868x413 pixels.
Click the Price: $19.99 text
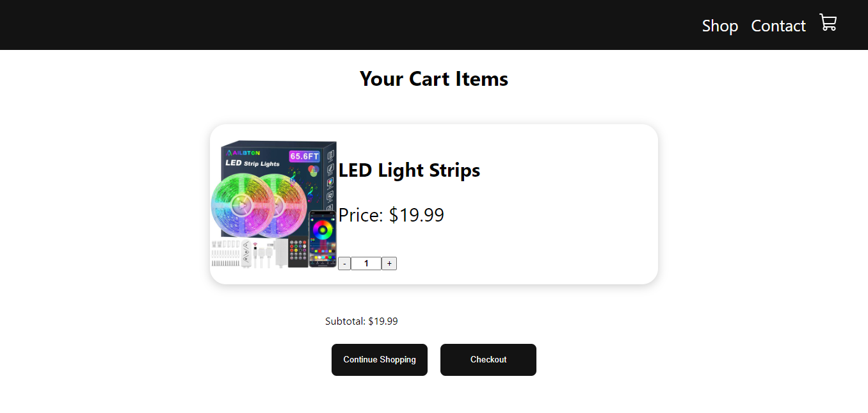click(391, 215)
